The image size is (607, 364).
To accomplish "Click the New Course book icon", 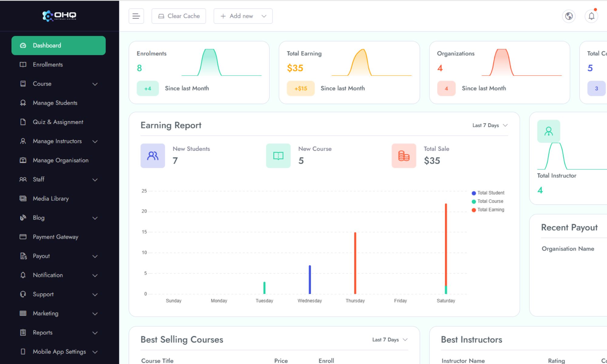I will (x=278, y=156).
